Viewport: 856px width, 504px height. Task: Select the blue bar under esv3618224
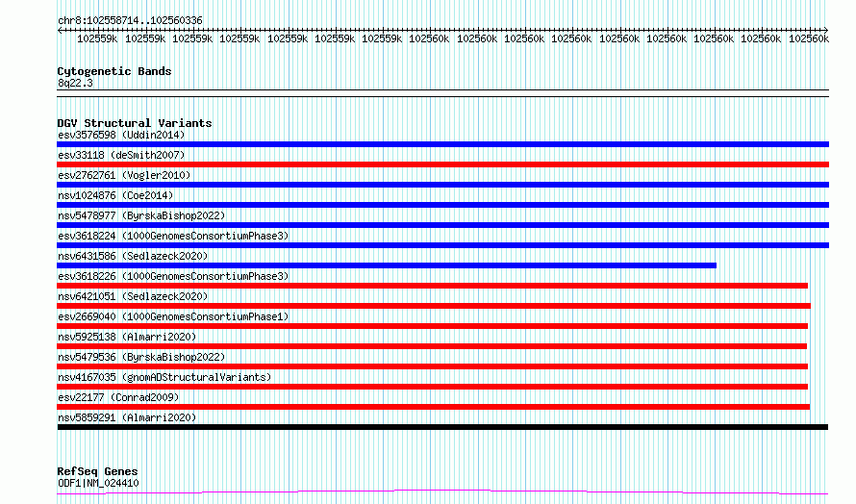(x=442, y=245)
